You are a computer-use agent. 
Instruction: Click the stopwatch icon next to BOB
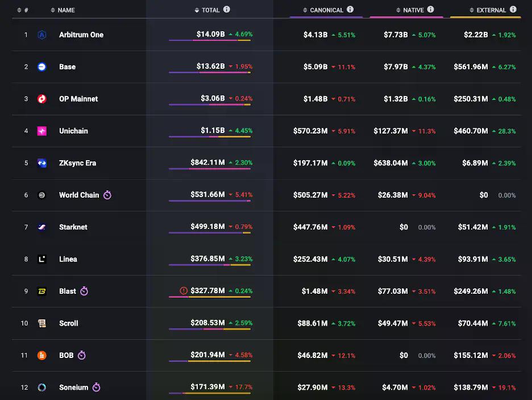pyautogui.click(x=82, y=355)
